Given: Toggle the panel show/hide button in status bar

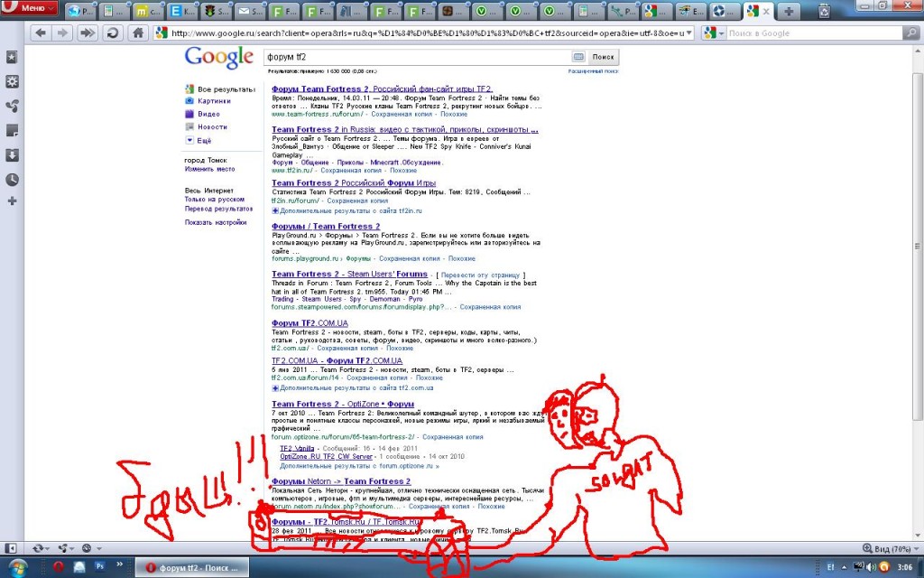Looking at the screenshot, I should 11,548.
